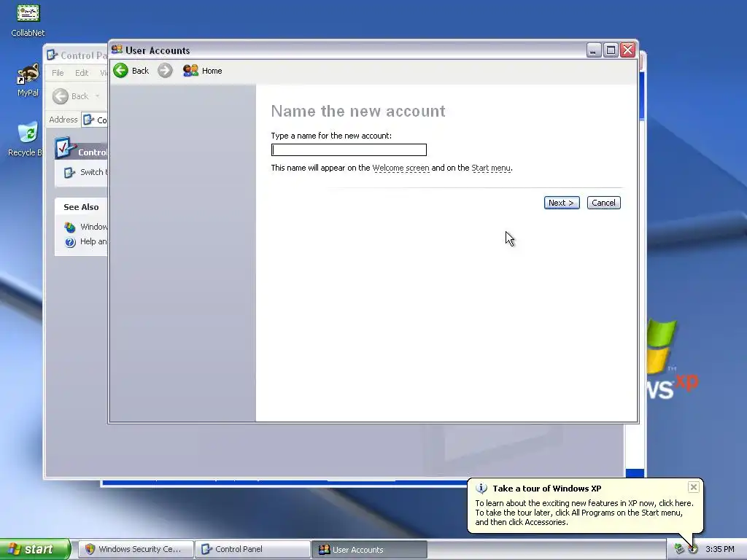Select the Recycle Bin desktop icon
Viewport: 747px width, 560px height.
(26, 139)
